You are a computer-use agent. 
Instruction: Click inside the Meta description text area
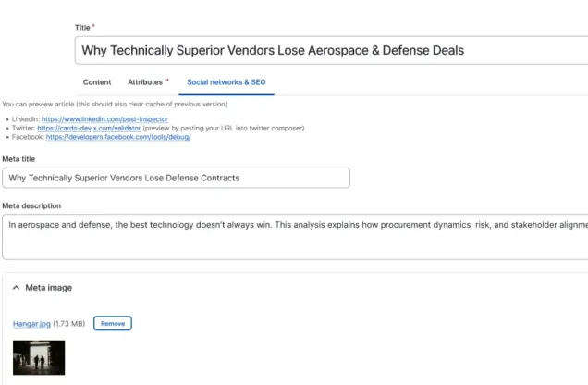coord(296,237)
